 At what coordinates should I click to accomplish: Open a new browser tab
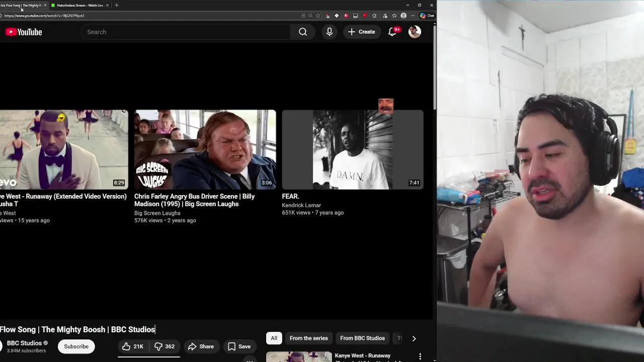coord(117,5)
